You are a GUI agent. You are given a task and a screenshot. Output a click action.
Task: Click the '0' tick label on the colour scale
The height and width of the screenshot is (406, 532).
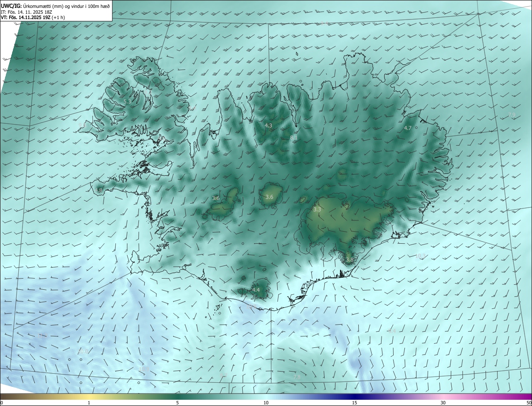click(x=2, y=403)
